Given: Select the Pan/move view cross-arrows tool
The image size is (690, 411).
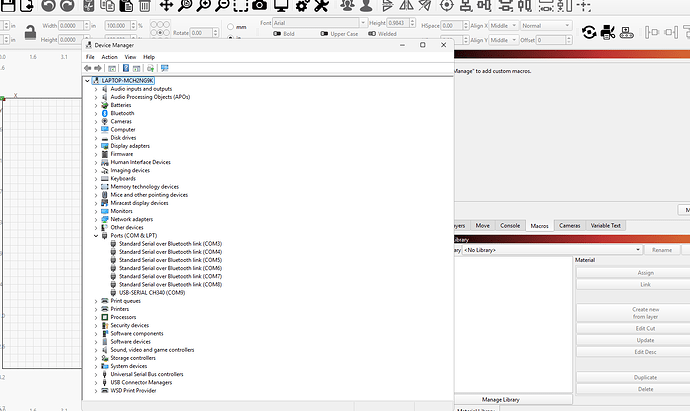Looking at the screenshot, I should pyautogui.click(x=166, y=5).
